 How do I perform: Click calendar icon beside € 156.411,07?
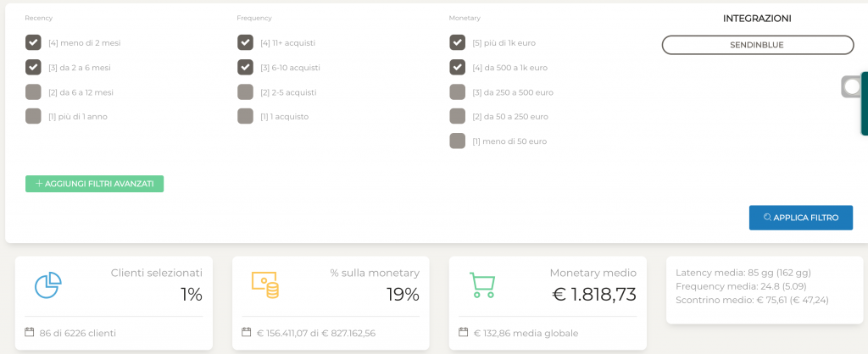coord(247,333)
